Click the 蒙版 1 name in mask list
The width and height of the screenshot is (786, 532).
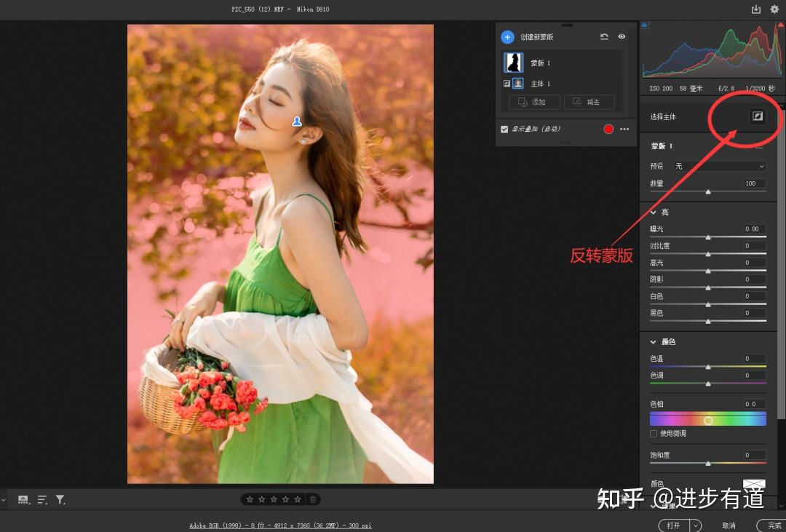[540, 63]
